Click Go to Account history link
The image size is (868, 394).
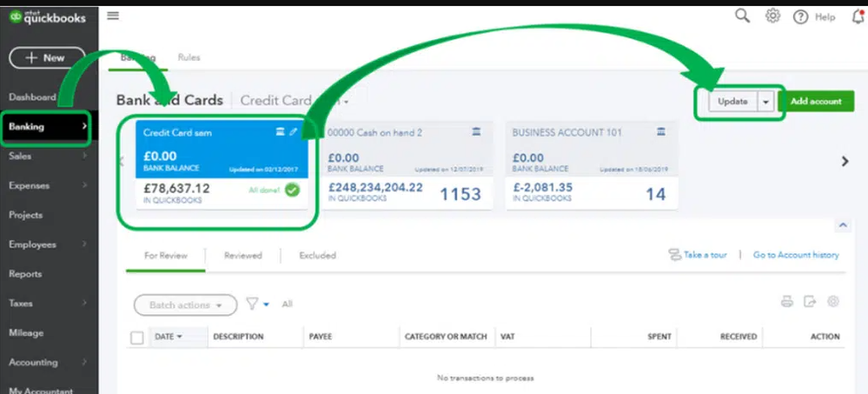796,255
